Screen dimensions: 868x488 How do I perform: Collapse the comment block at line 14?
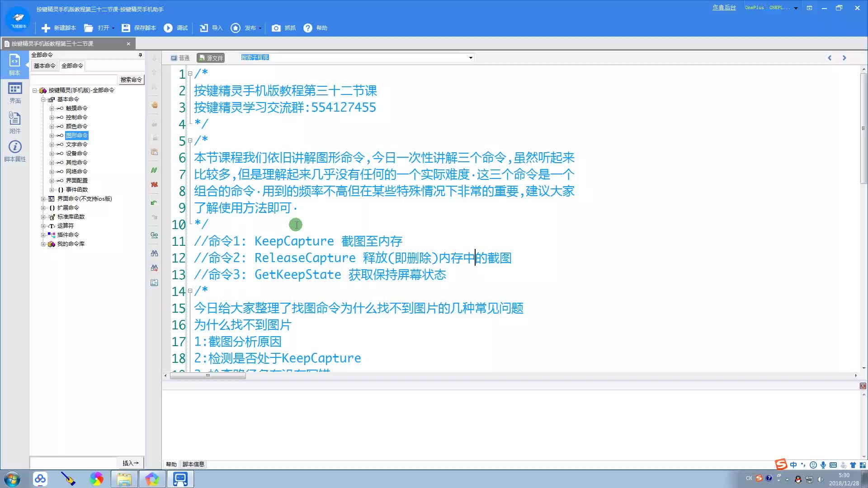tap(190, 291)
